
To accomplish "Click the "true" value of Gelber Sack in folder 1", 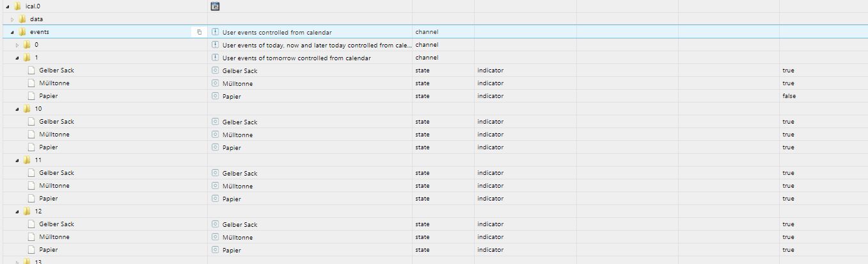I will tap(788, 70).
